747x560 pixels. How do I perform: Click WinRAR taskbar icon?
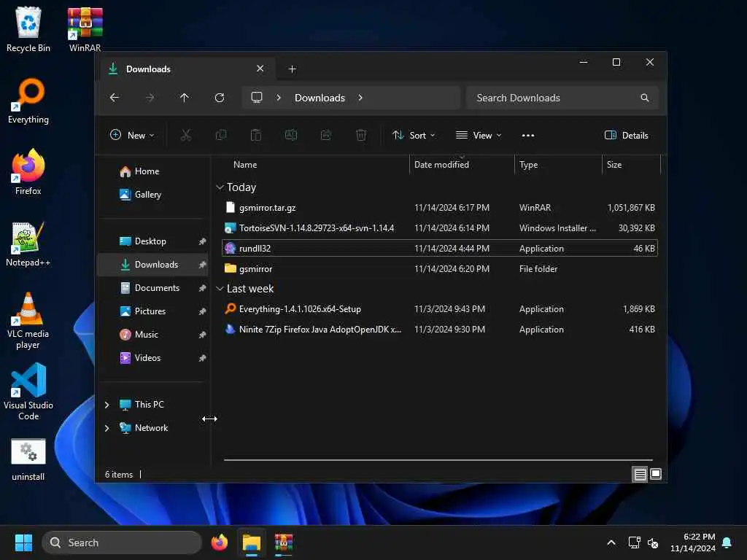click(x=284, y=542)
